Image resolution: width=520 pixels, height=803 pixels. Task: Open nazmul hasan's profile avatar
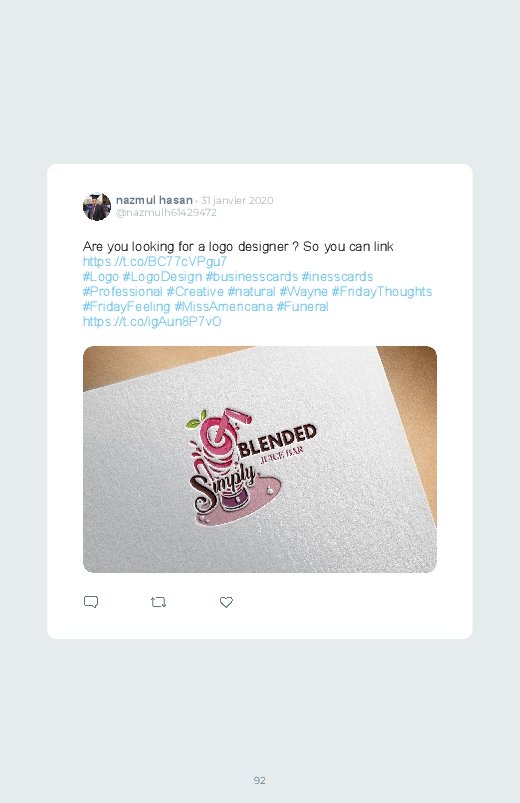pyautogui.click(x=97, y=206)
